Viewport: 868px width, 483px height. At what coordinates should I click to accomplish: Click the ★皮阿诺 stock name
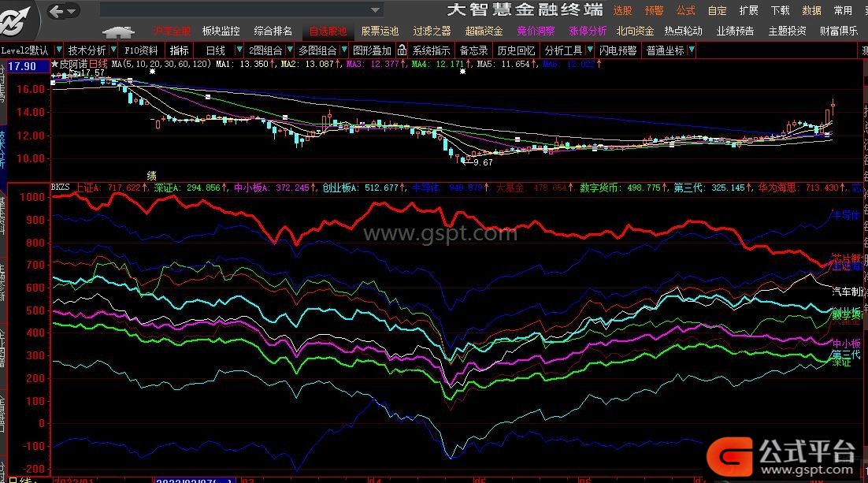69,64
